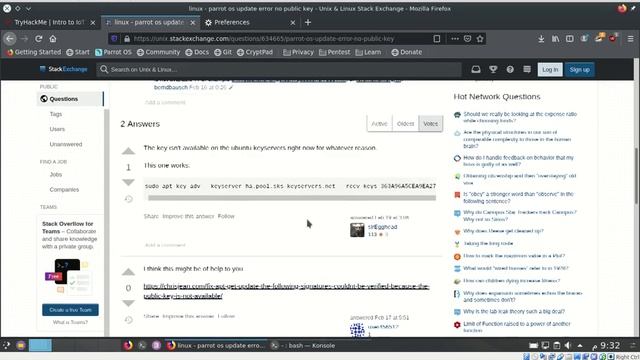Screen dimensions: 640x360
Task: Open Companies in left sidebar
Action: pos(64,189)
